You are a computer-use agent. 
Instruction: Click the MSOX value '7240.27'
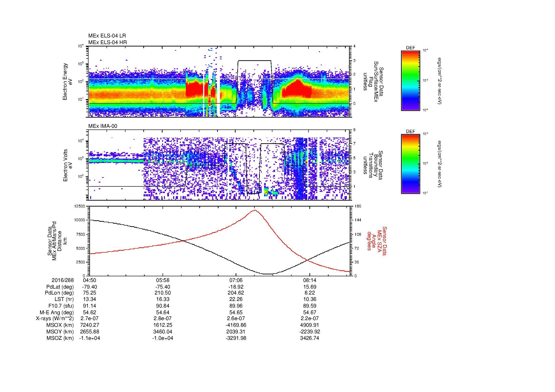90,325
